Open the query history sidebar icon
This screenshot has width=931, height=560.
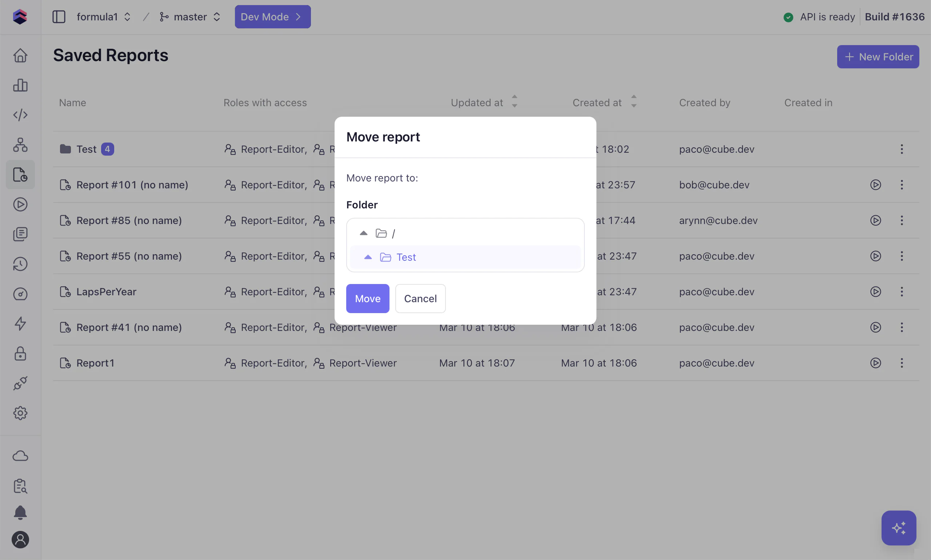click(x=20, y=264)
